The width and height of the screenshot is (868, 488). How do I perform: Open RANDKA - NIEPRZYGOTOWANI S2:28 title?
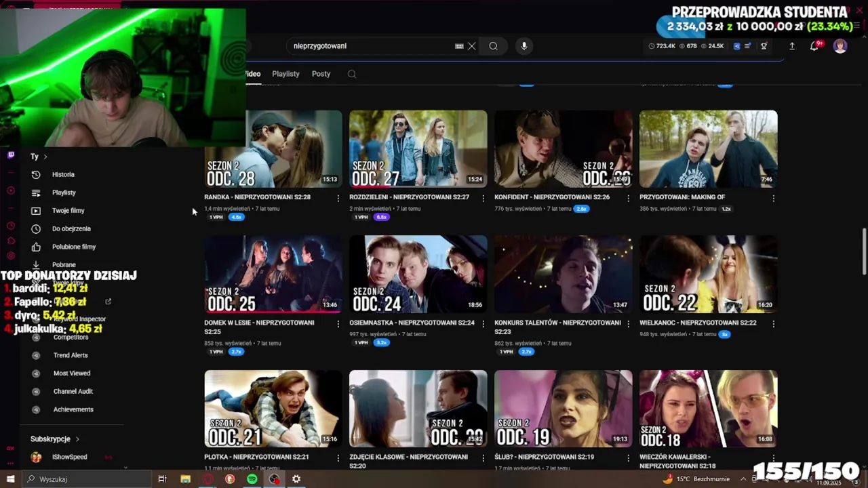click(x=257, y=197)
